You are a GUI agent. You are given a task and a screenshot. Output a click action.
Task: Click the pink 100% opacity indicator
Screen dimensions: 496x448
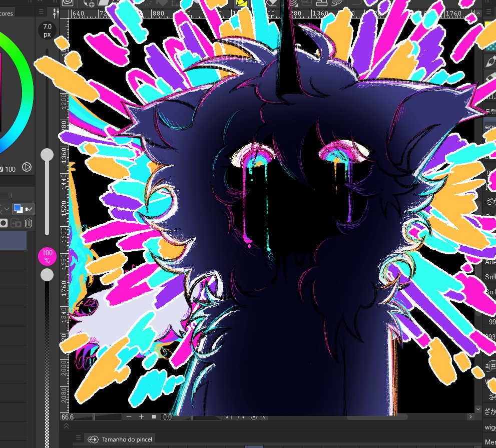pyautogui.click(x=47, y=257)
